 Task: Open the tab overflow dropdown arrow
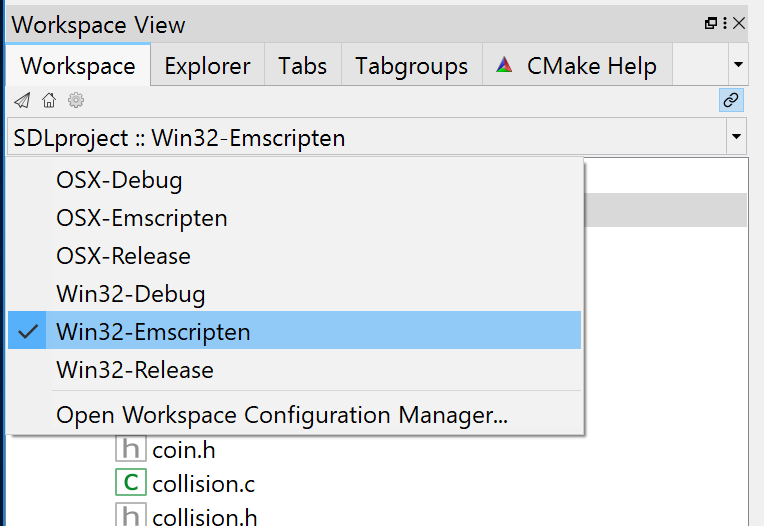pyautogui.click(x=738, y=64)
